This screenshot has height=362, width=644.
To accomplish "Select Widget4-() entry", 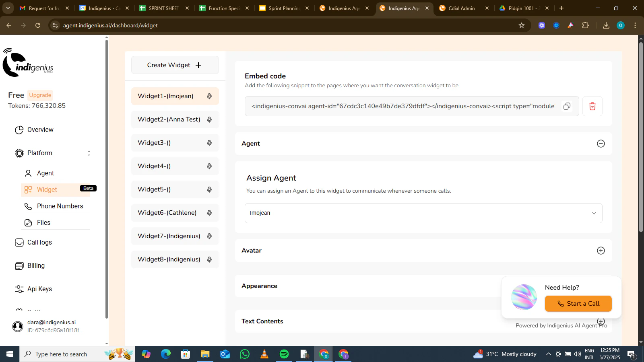I will pyautogui.click(x=175, y=166).
